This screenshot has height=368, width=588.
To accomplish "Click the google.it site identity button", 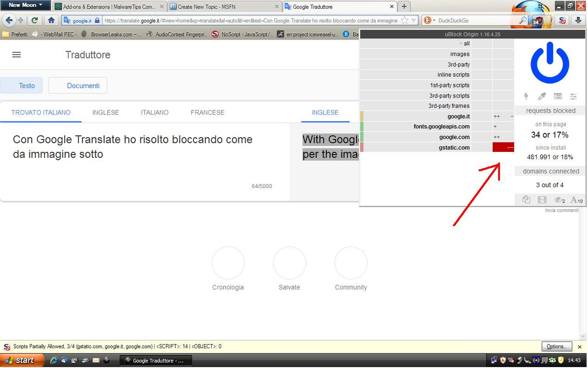I will click(82, 21).
